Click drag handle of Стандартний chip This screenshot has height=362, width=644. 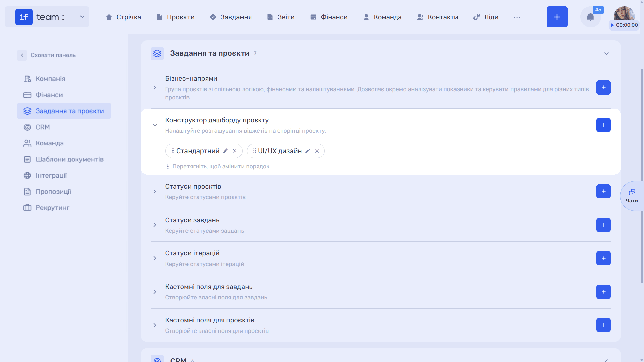[x=173, y=151]
